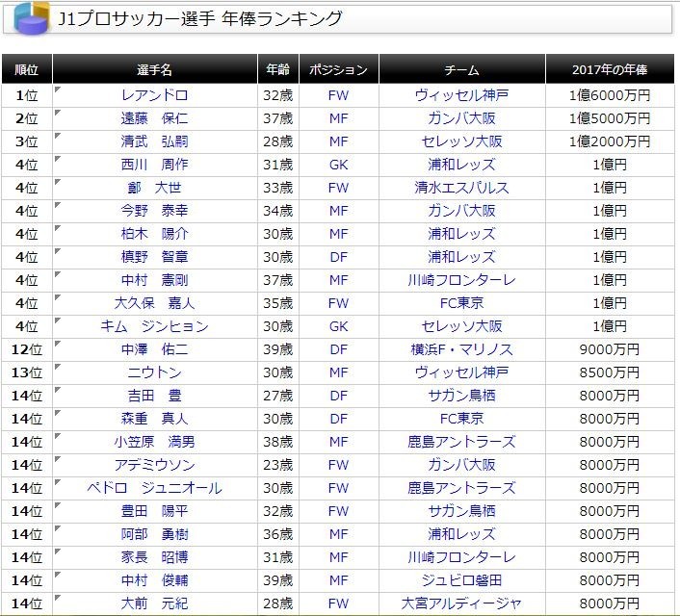
Task: Open player link 小笠原 満男
Action: coord(155,442)
